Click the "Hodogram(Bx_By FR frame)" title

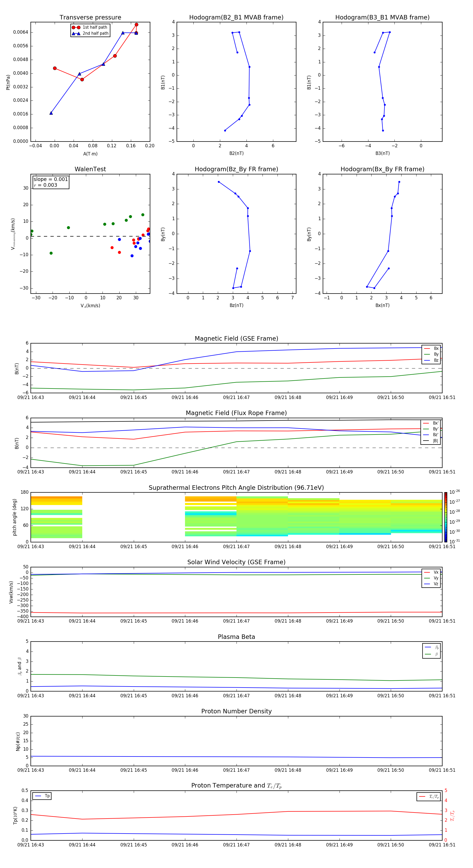(x=382, y=169)
